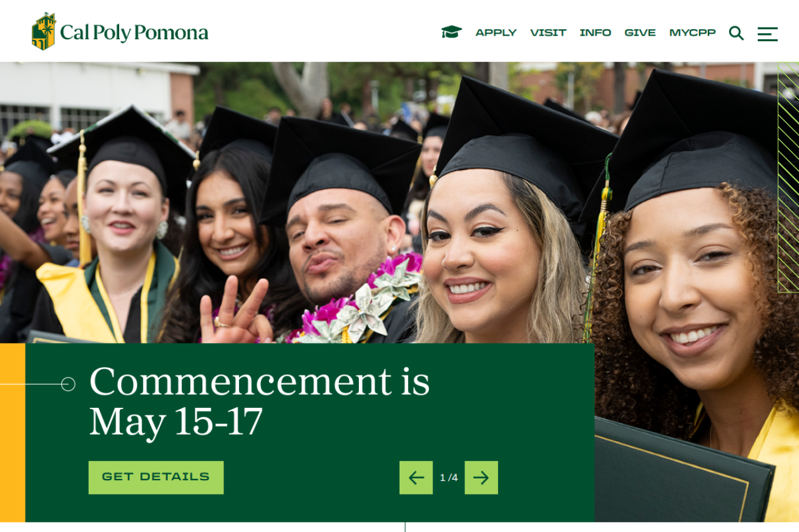The width and height of the screenshot is (799, 532).
Task: Open the Cal Poly Pomona wordmark link
Action: click(x=134, y=32)
